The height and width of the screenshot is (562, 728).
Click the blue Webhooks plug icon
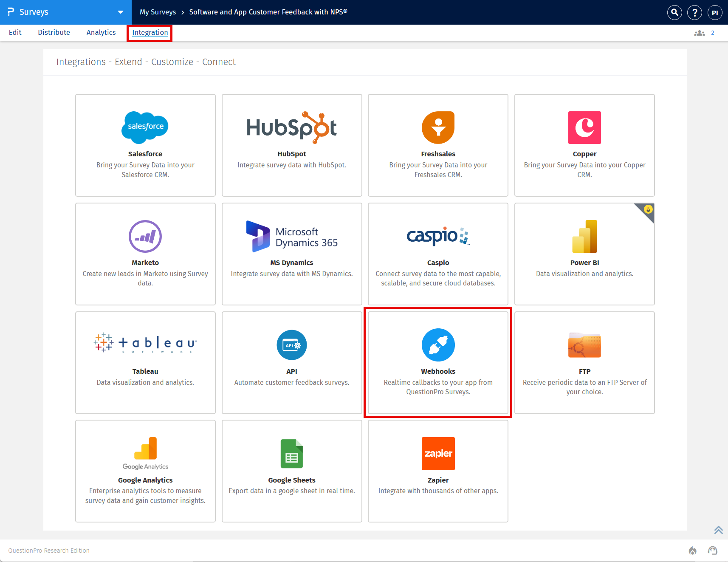438,345
